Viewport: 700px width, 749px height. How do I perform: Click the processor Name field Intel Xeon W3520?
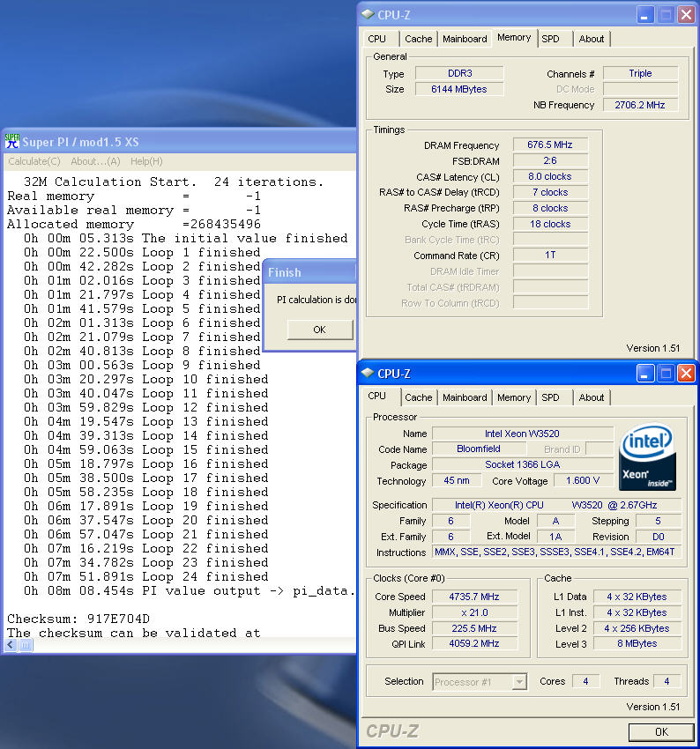[x=522, y=434]
